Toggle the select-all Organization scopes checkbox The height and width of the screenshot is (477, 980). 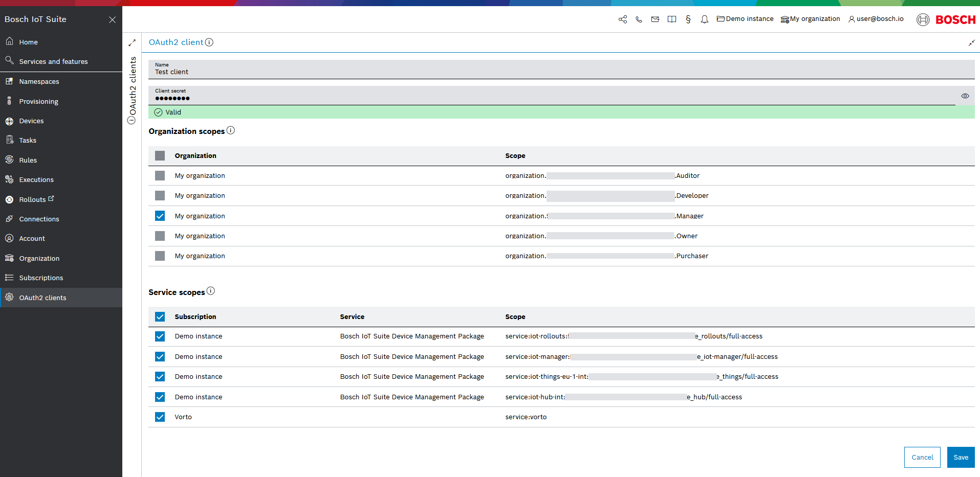coord(160,155)
